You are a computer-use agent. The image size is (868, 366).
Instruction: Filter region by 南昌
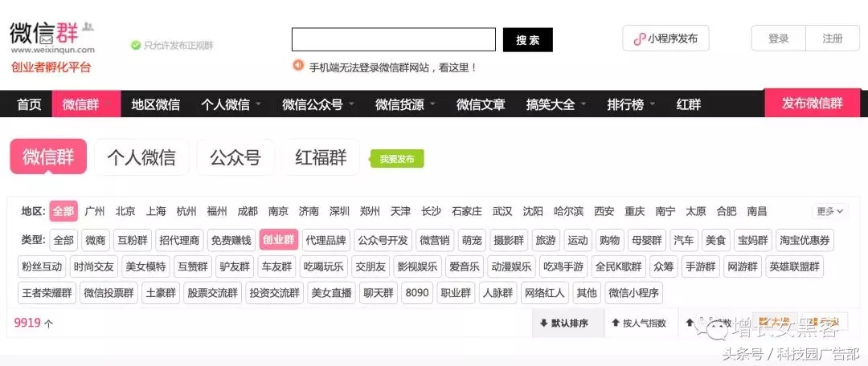pyautogui.click(x=757, y=211)
